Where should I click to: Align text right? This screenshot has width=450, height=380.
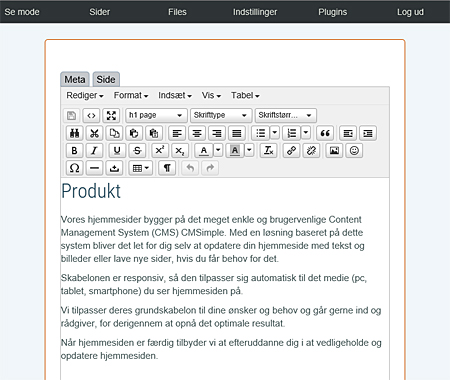[x=217, y=133]
